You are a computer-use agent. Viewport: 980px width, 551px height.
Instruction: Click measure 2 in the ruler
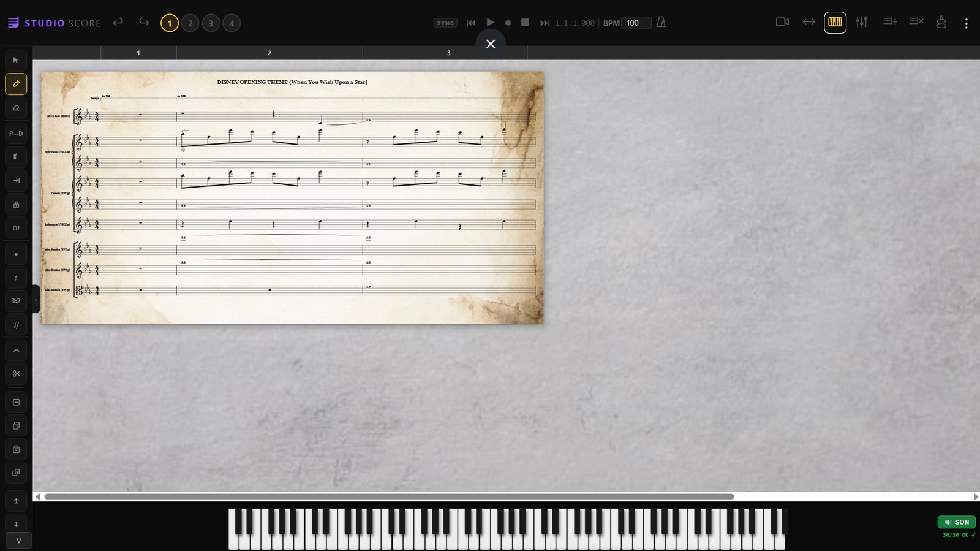(x=269, y=53)
